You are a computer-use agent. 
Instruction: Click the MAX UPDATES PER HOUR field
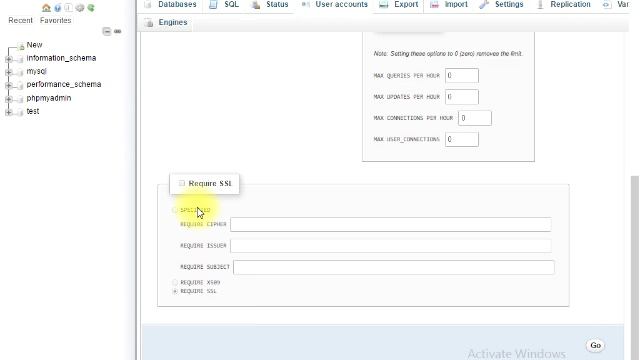tap(462, 97)
